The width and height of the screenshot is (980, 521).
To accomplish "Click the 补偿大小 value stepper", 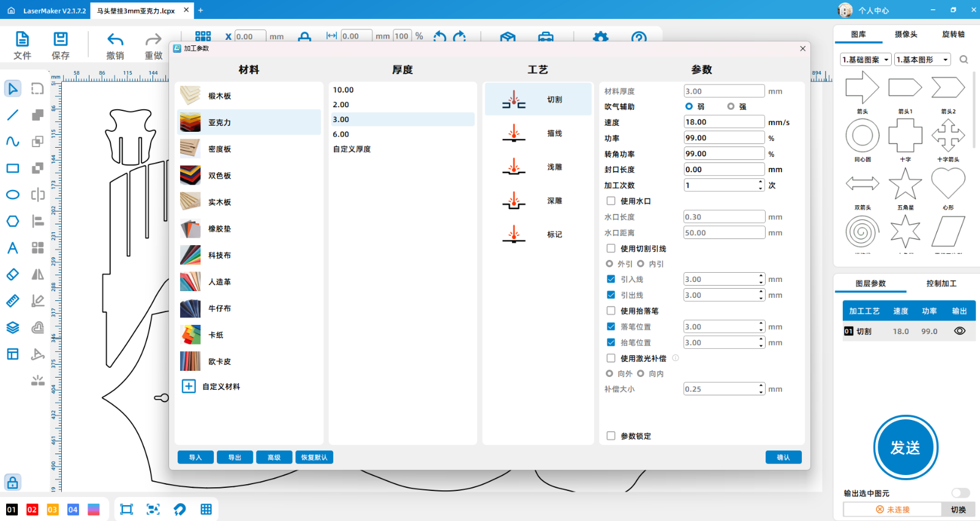I will tap(761, 389).
